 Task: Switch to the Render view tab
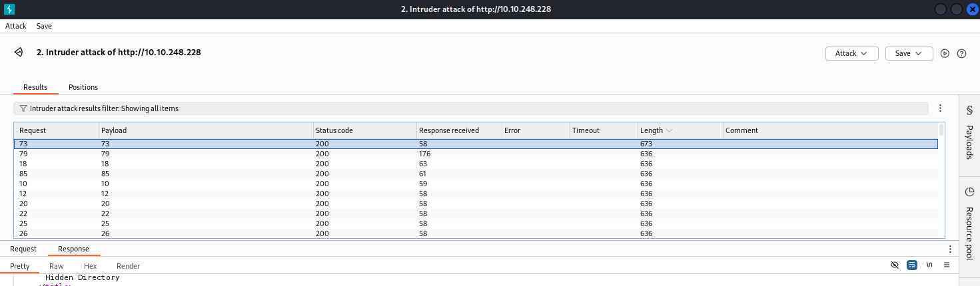click(129, 266)
